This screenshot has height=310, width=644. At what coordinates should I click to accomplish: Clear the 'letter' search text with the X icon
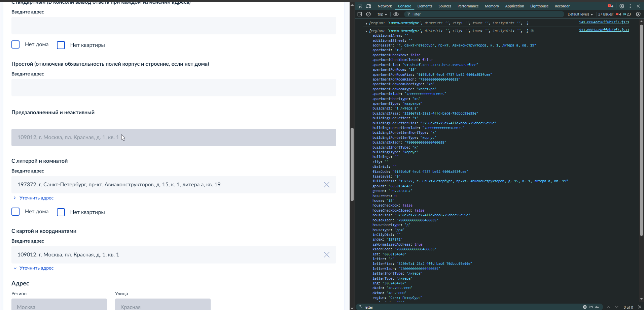tap(585, 307)
